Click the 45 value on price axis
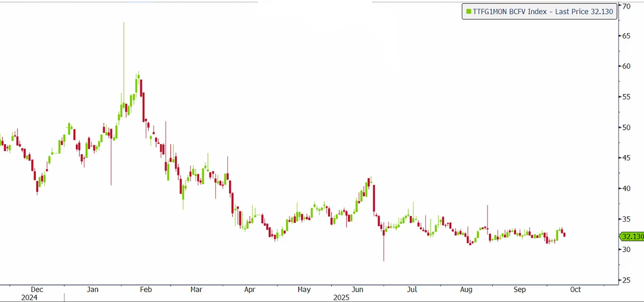 (x=626, y=158)
